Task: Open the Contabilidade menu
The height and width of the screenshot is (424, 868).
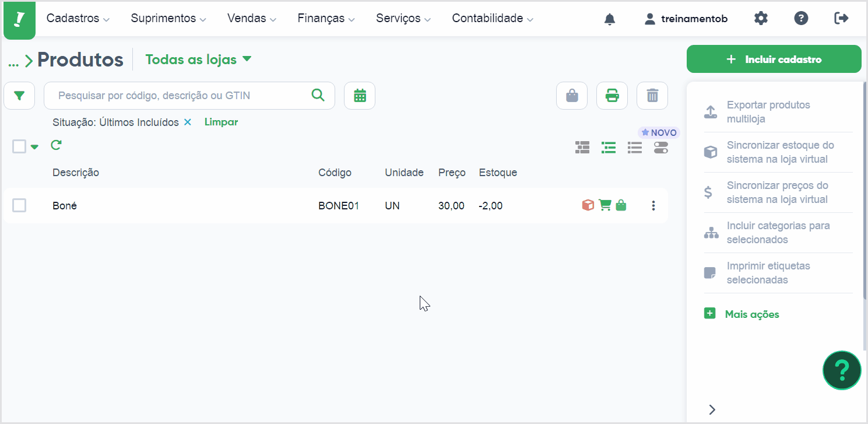Action: click(493, 19)
